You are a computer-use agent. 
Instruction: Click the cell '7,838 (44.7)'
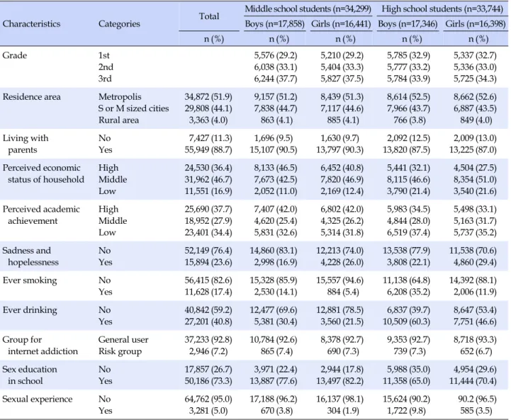tap(276, 108)
